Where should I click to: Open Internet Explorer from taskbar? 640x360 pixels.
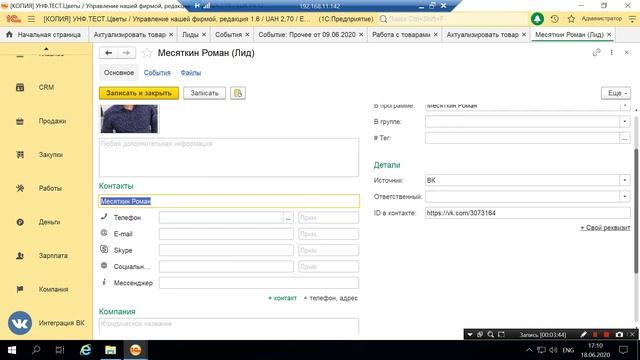(86, 350)
